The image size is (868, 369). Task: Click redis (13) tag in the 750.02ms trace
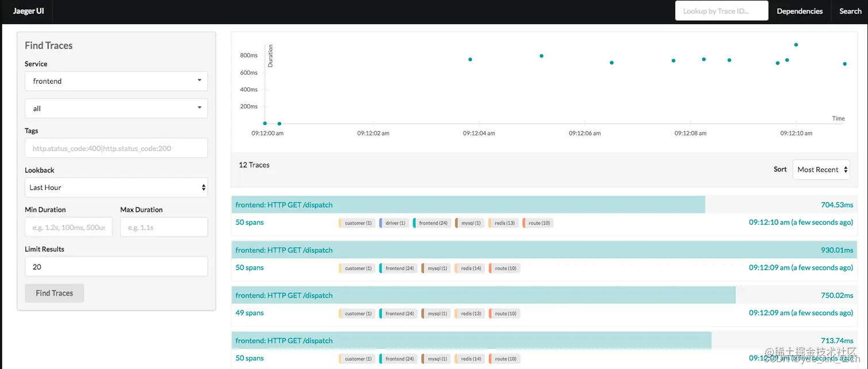point(469,313)
